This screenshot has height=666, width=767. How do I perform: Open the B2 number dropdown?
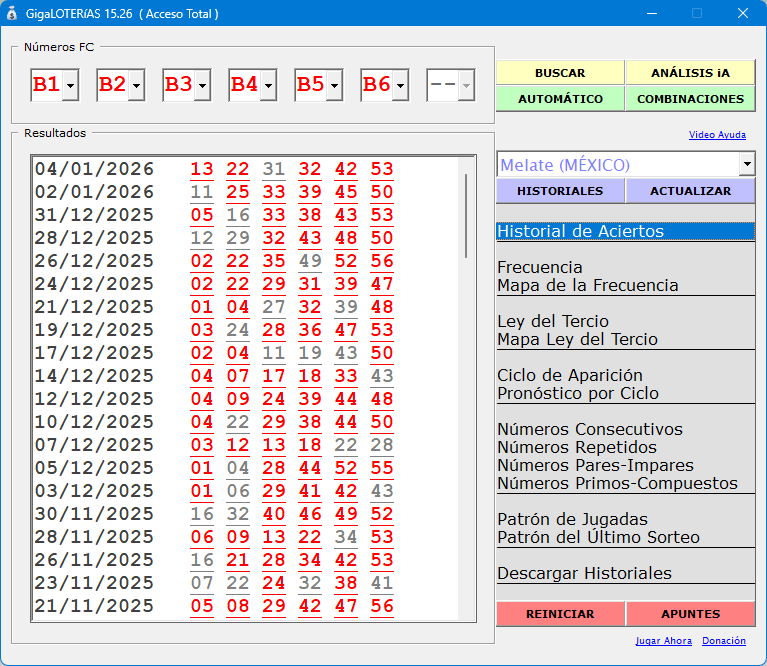(x=136, y=85)
